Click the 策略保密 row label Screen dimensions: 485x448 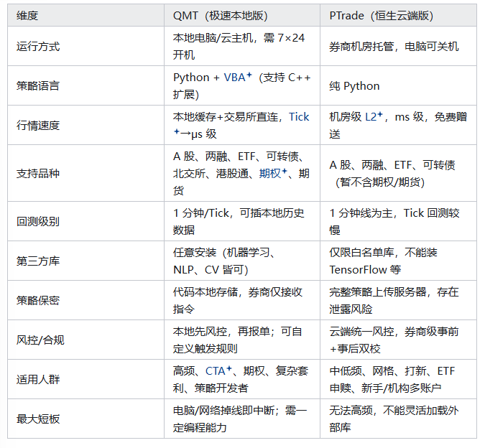pos(38,300)
